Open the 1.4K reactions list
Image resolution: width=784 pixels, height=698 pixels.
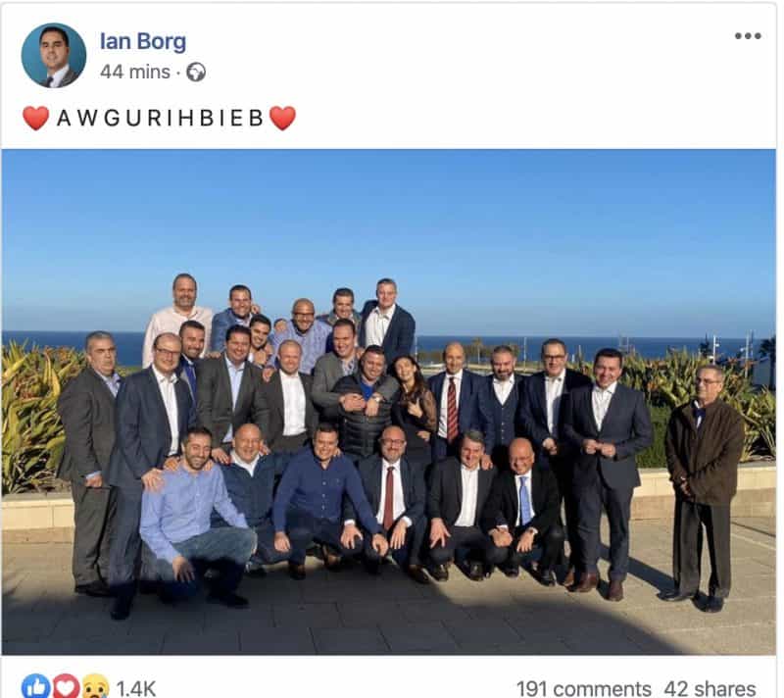click(x=136, y=689)
